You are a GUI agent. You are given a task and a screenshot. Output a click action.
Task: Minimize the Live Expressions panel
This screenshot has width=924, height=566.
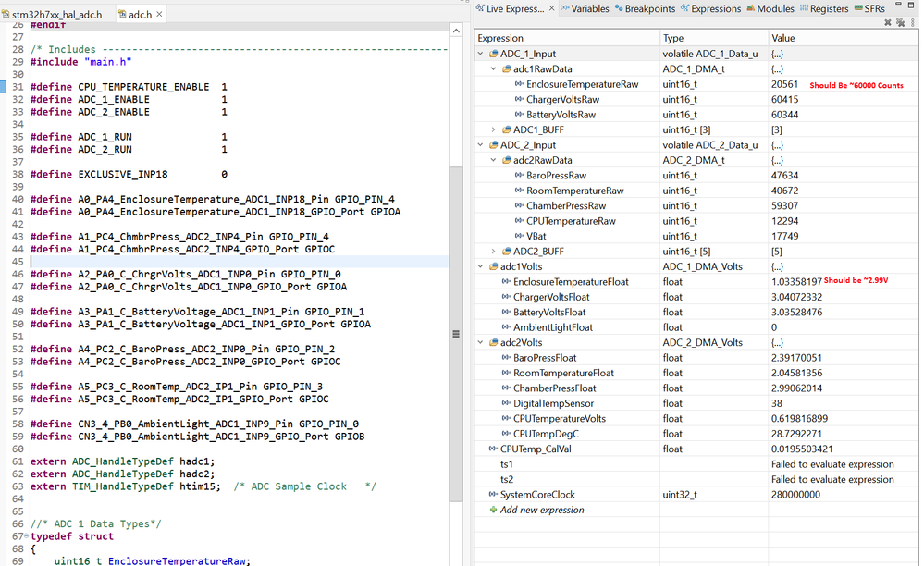coord(898,4)
